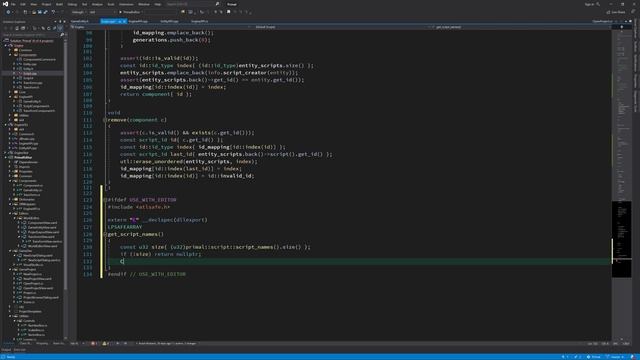Expand the Common folder under Engine

pyautogui.click(x=11, y=50)
